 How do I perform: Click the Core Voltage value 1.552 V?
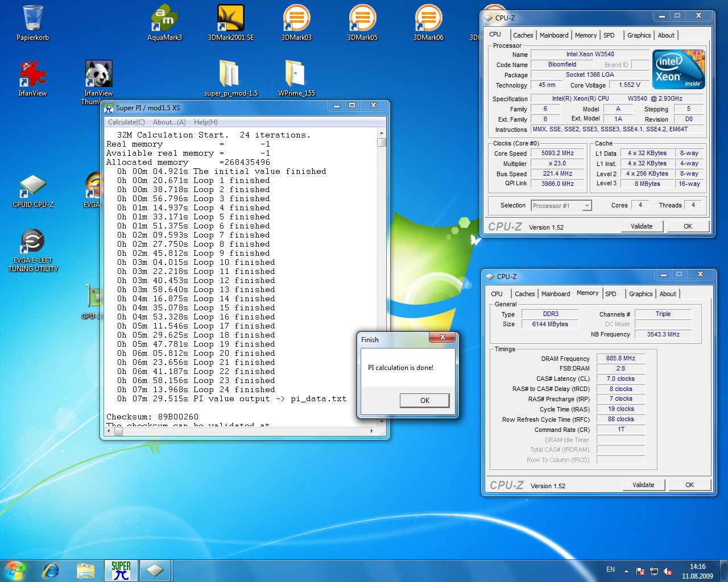click(629, 85)
